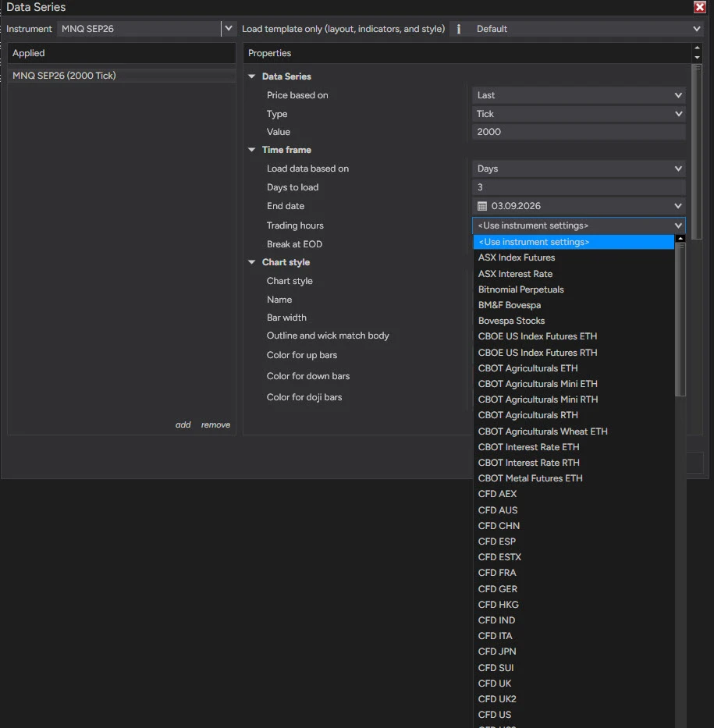The height and width of the screenshot is (728, 714).
Task: Click the Value field showing 2000
Action: (x=578, y=132)
